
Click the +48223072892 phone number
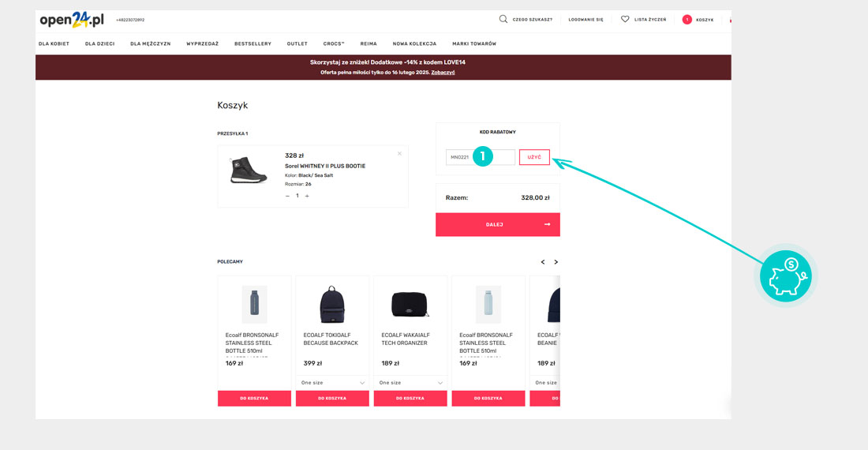pos(130,20)
